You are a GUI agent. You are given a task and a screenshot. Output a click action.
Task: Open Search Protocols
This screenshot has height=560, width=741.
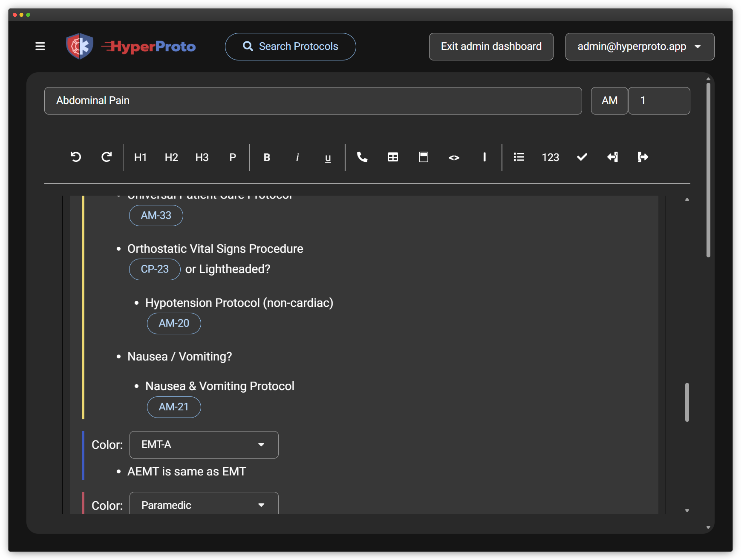point(290,47)
